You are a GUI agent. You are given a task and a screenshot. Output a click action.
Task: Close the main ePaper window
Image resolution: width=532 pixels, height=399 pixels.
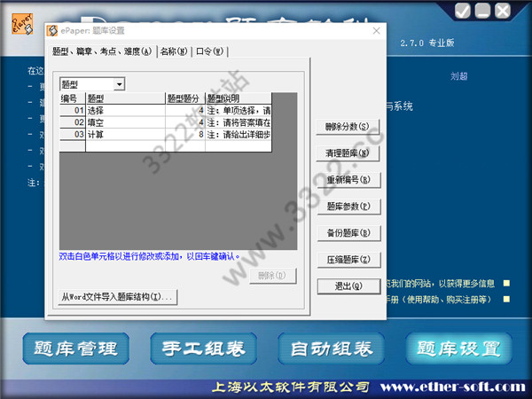pos(502,11)
